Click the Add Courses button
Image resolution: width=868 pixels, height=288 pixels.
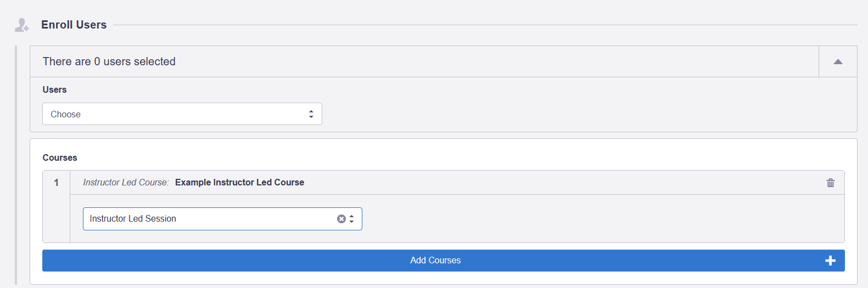coord(444,261)
